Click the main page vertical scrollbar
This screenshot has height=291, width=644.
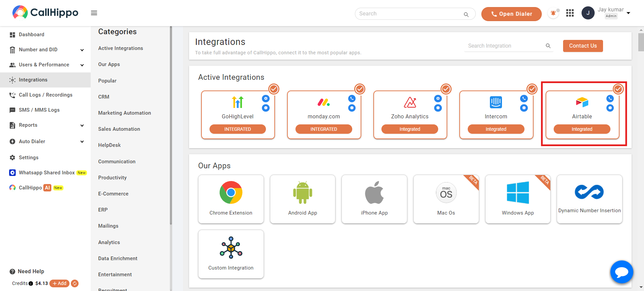[641, 42]
